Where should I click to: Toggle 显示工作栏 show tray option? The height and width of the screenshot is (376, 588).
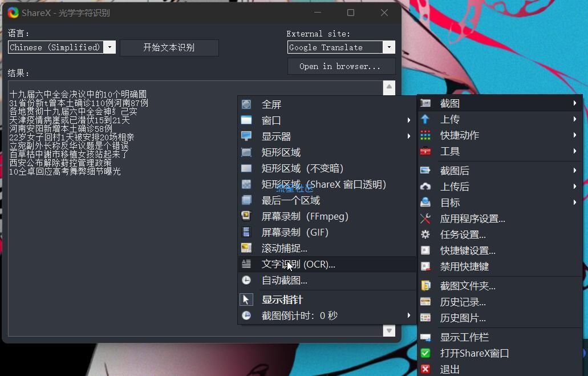[500, 337]
